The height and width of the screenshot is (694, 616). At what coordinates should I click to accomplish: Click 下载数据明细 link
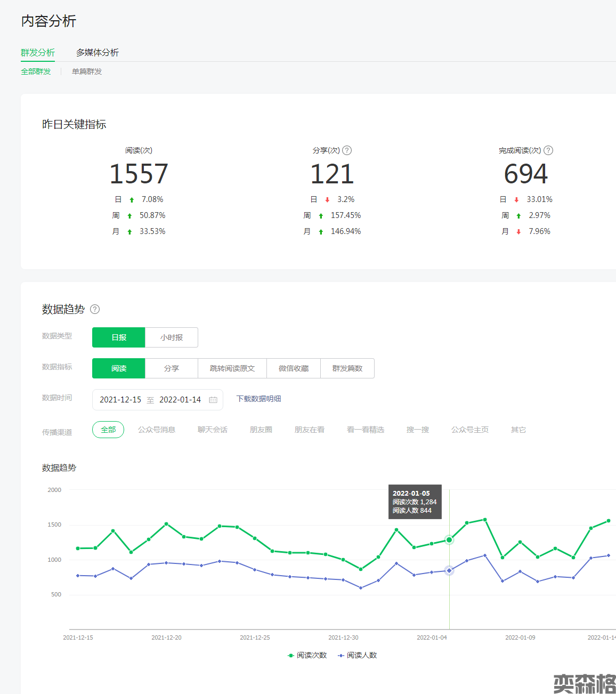coord(258,399)
